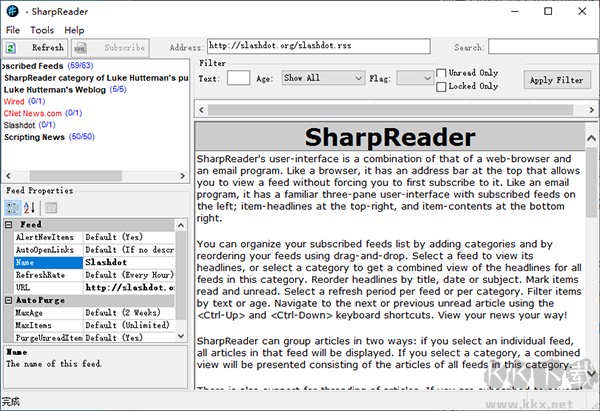This screenshot has width=600, height=411.
Task: Enable the Locked Only checkbox
Action: [x=442, y=86]
